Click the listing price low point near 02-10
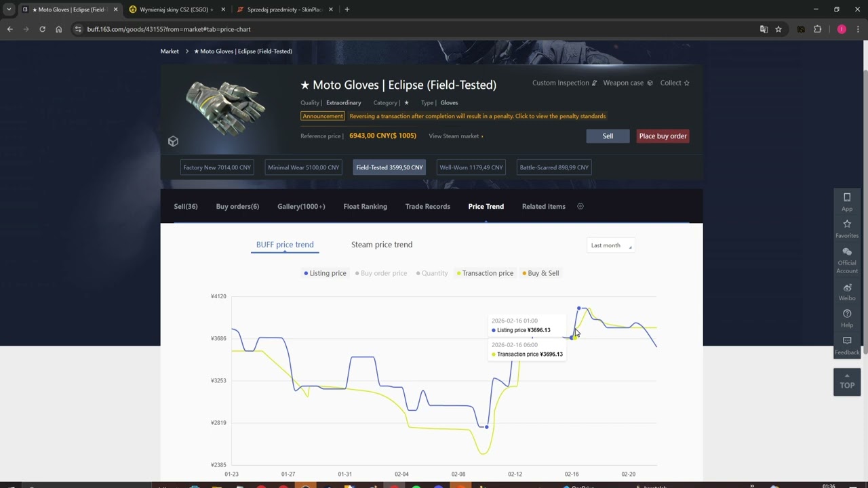The height and width of the screenshot is (488, 868). click(487, 427)
